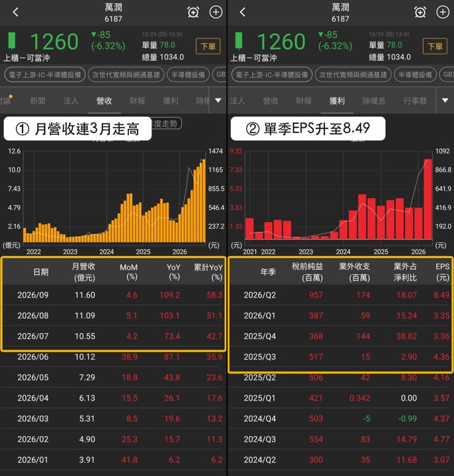Go back using right panel's back arrow

pos(242,13)
